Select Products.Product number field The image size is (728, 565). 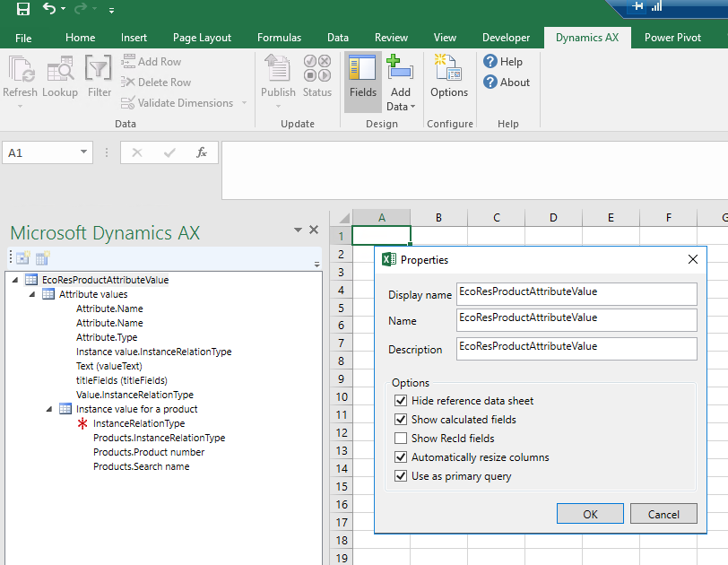pyautogui.click(x=149, y=452)
